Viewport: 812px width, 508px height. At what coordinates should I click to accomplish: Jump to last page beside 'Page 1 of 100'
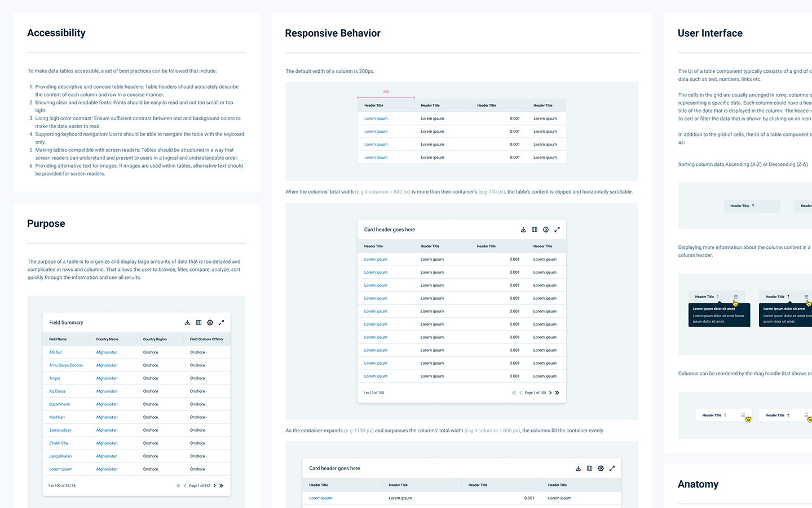[x=557, y=393]
